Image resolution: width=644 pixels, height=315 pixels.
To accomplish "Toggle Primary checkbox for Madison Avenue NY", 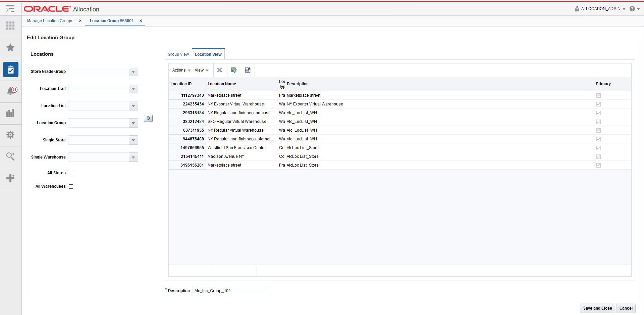I will (x=598, y=156).
